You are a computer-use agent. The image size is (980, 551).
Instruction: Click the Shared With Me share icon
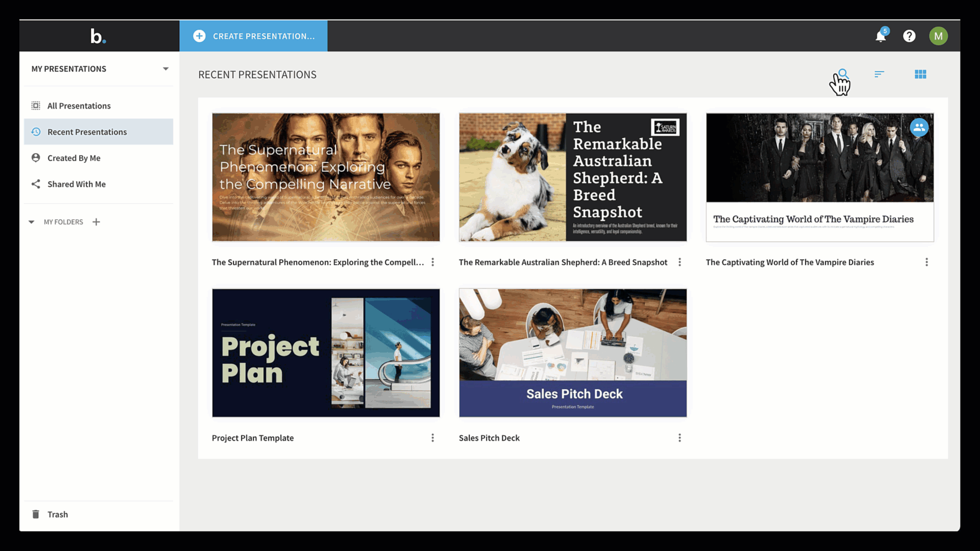(36, 184)
